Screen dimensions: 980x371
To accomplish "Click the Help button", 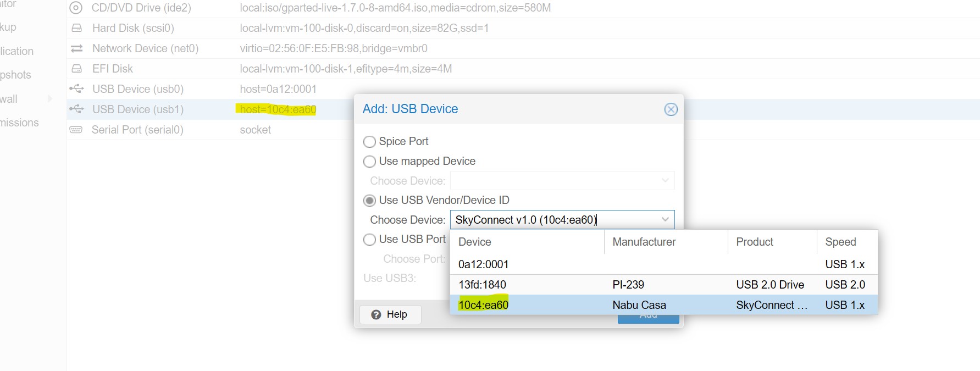I will coord(390,314).
